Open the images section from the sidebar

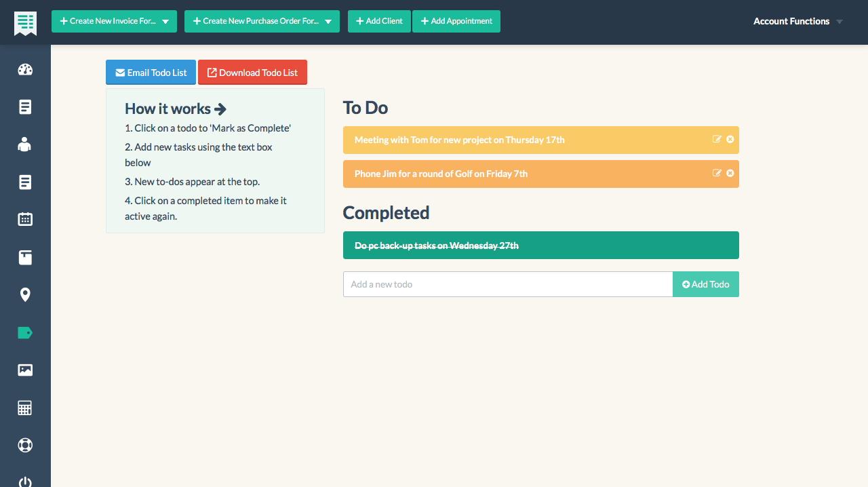[25, 370]
